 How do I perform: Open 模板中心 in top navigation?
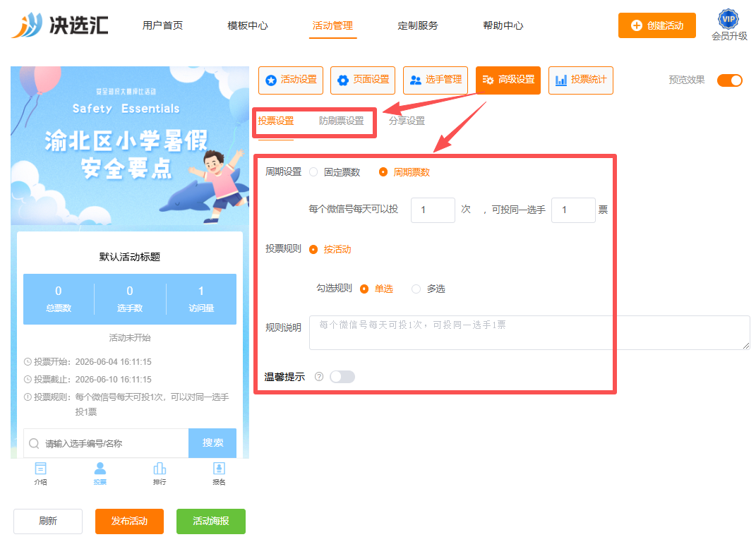coord(248,25)
